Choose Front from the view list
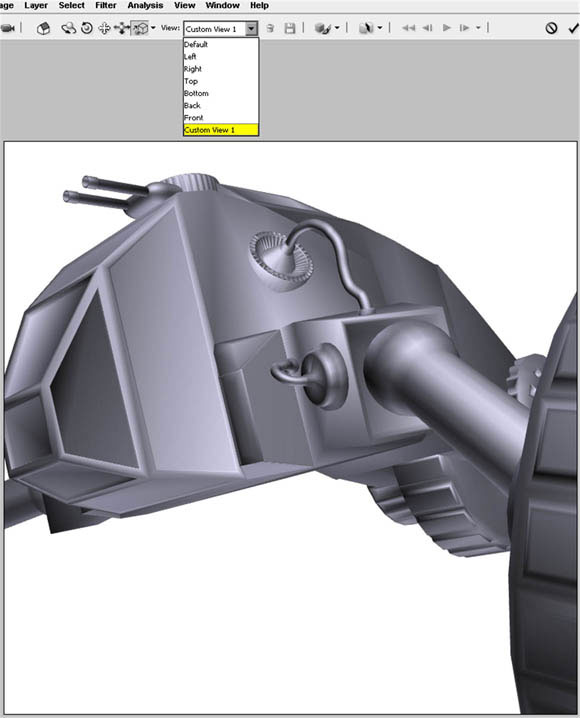The image size is (580, 718). pyautogui.click(x=221, y=118)
